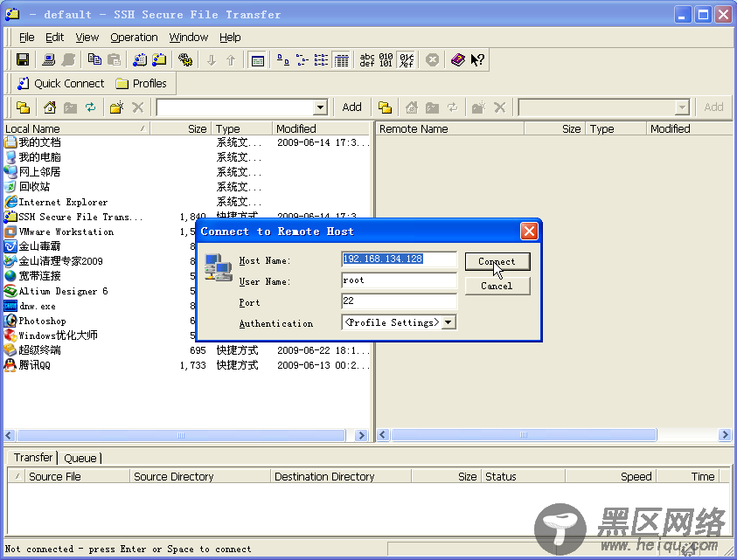Select the Internet Explorer icon
The width and height of the screenshot is (737, 560).
point(10,202)
